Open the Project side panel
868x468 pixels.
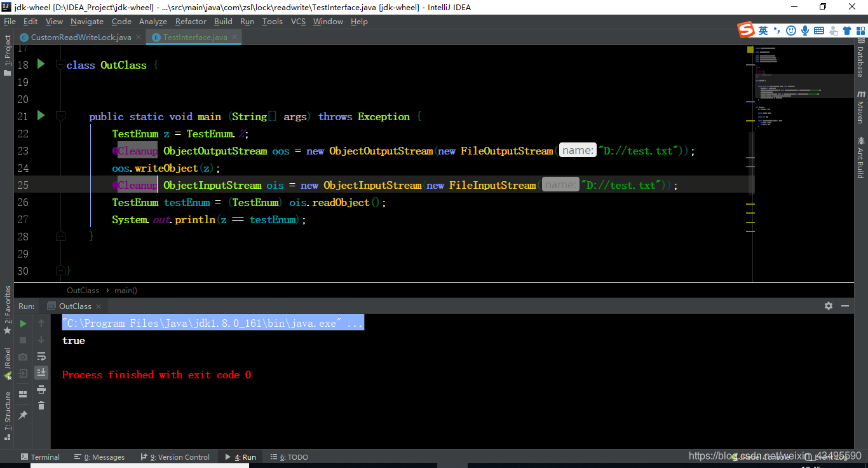click(8, 55)
